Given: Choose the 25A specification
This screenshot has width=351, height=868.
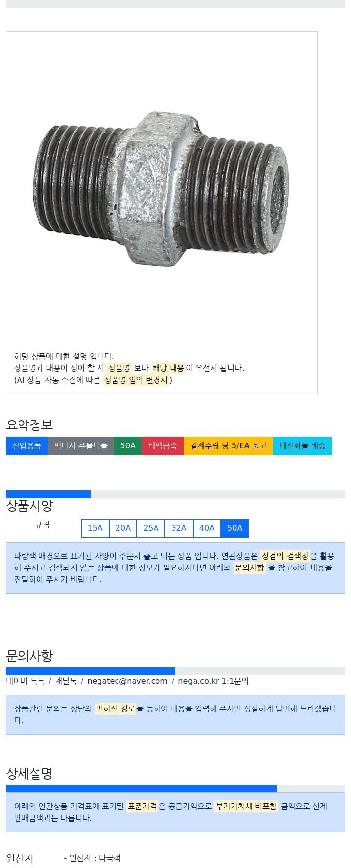Looking at the screenshot, I should click(151, 528).
